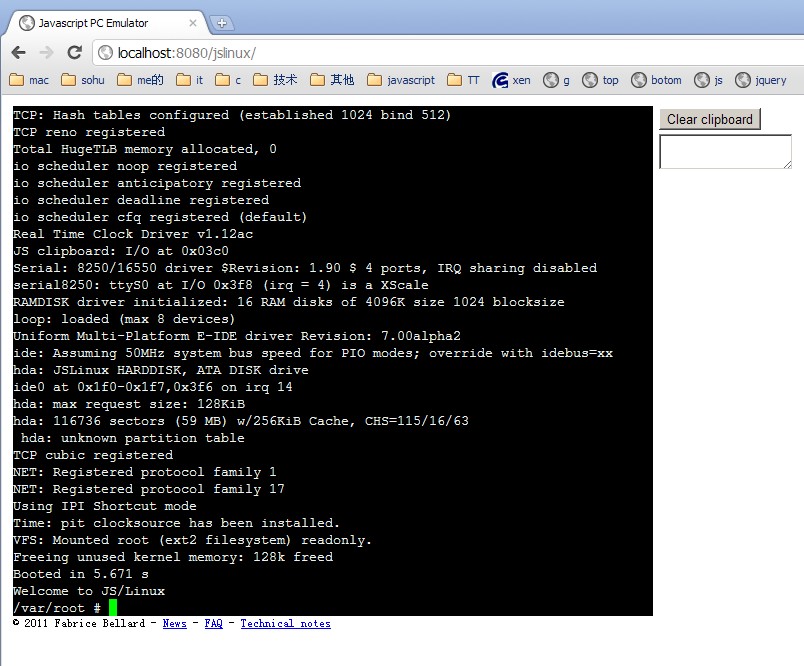Click 'JS clipboard: I/O at 0x03c0' line
The image size is (804, 666).
[x=121, y=251]
